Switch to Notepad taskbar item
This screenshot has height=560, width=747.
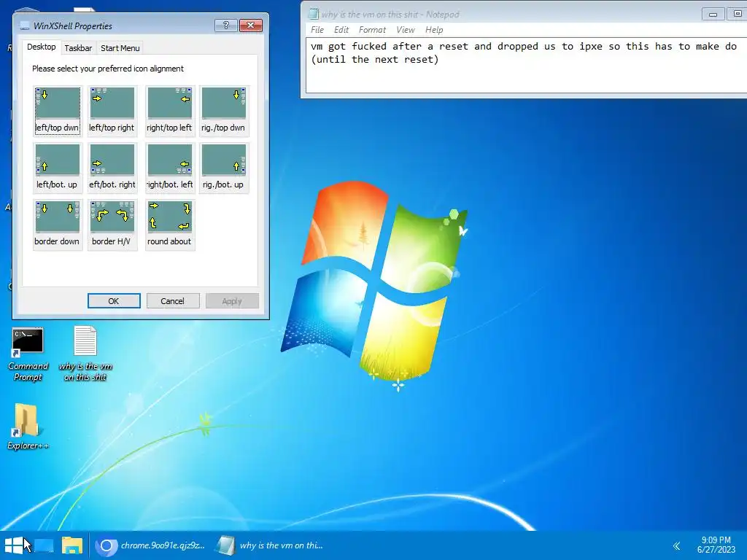tap(269, 545)
